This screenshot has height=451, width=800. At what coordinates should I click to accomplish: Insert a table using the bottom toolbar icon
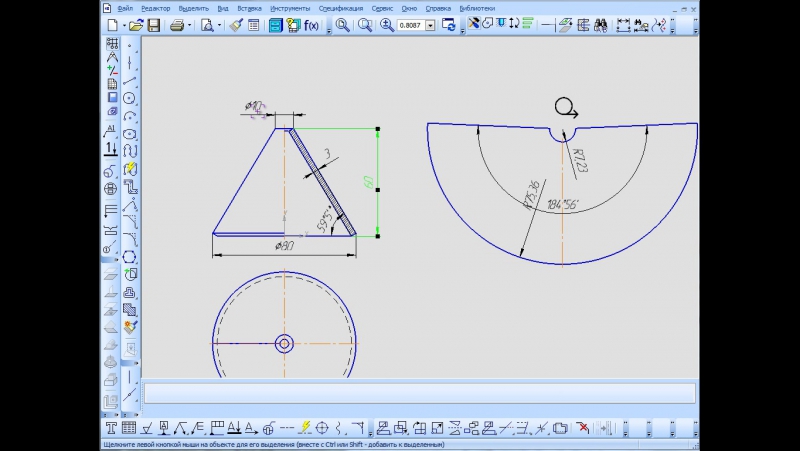[x=128, y=428]
